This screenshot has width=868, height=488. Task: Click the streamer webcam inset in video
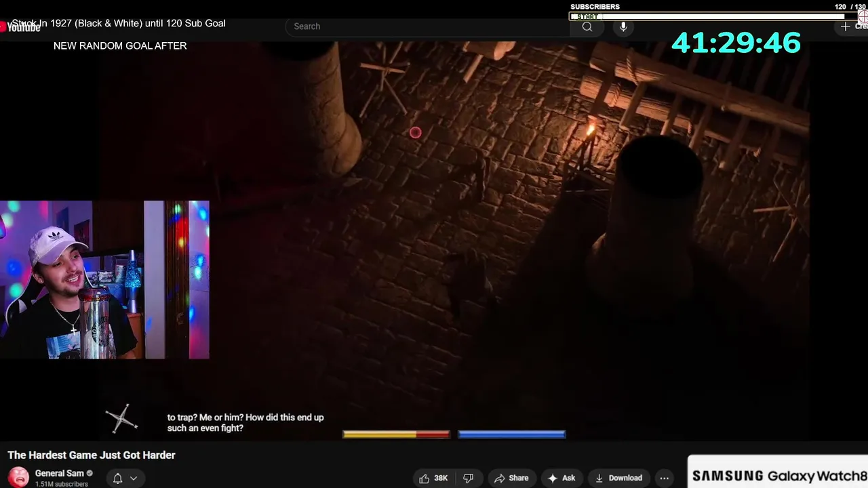[x=104, y=279]
